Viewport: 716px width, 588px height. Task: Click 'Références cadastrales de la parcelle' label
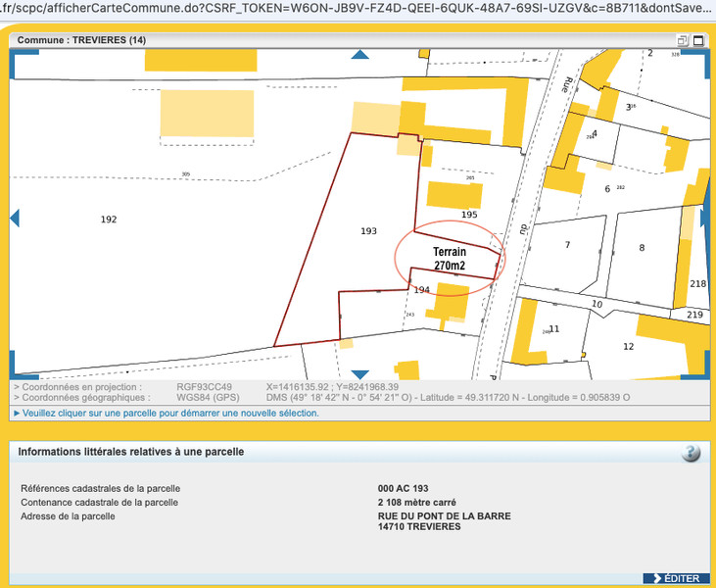pos(101,488)
